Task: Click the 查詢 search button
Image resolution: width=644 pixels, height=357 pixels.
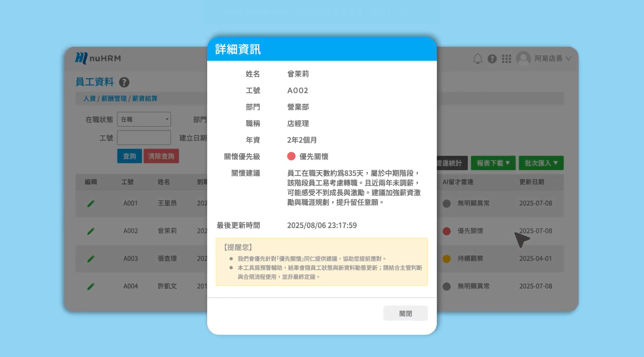Action: pyautogui.click(x=130, y=156)
